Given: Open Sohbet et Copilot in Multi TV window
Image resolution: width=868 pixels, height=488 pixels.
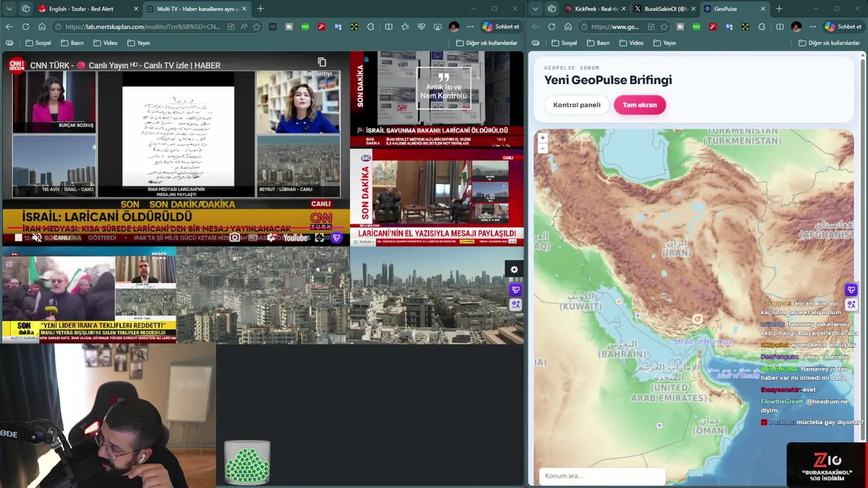Looking at the screenshot, I should (x=501, y=26).
